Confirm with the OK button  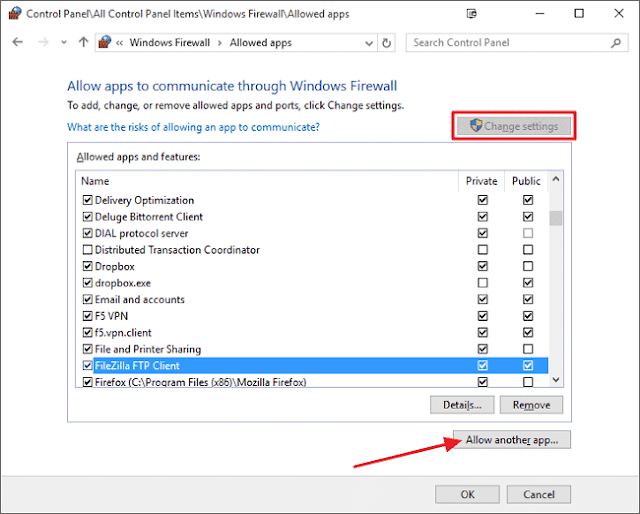click(x=467, y=494)
